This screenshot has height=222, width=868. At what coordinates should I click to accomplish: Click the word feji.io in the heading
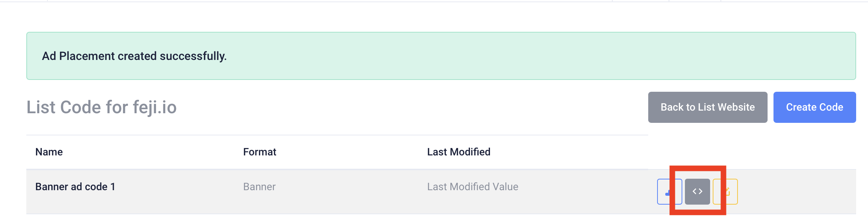coord(155,107)
